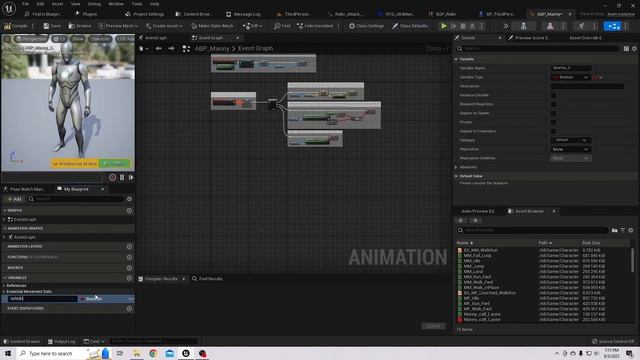Switch to the AnimGraph tab
640x360 pixels.
(x=153, y=38)
